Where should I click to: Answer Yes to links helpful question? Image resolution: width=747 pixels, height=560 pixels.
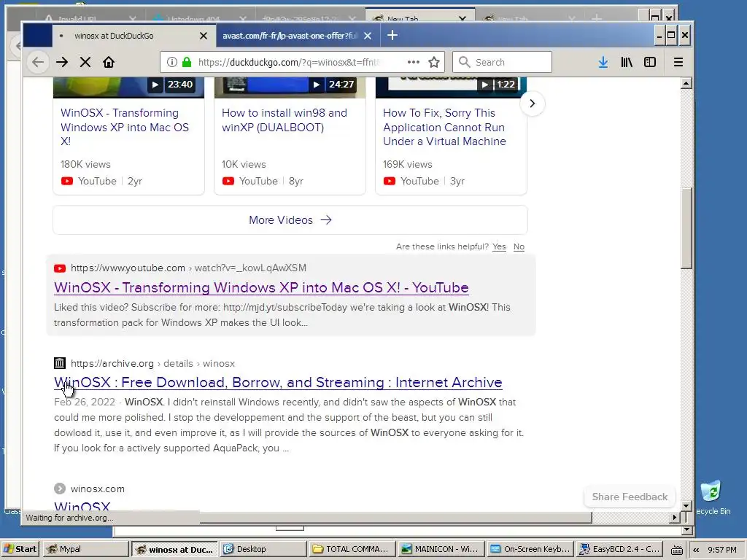coord(499,246)
